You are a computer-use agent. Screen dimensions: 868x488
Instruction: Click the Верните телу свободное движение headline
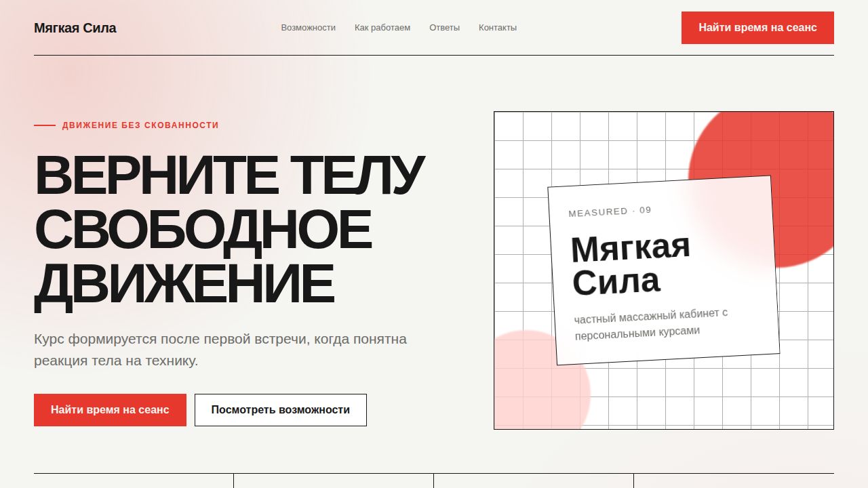pyautogui.click(x=229, y=230)
